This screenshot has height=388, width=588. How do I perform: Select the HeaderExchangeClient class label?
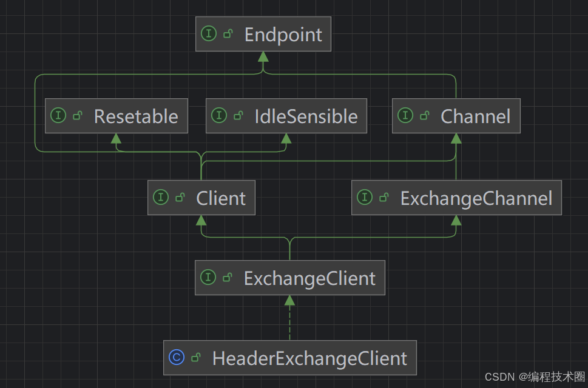(309, 358)
